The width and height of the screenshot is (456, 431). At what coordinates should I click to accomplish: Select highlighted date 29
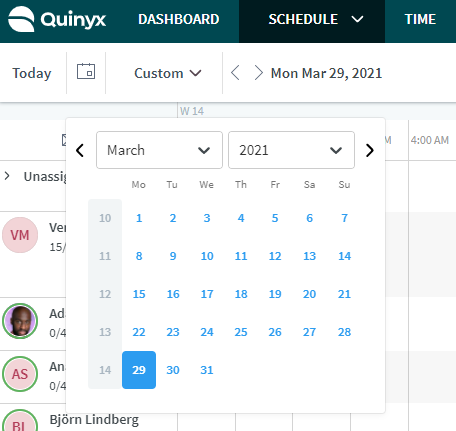coord(139,370)
